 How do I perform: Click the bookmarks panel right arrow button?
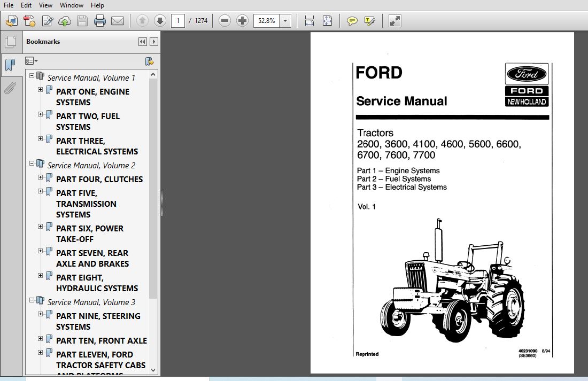[154, 42]
